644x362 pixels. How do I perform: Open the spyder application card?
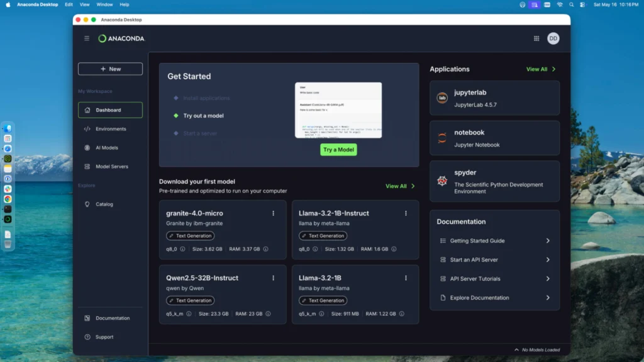click(494, 181)
